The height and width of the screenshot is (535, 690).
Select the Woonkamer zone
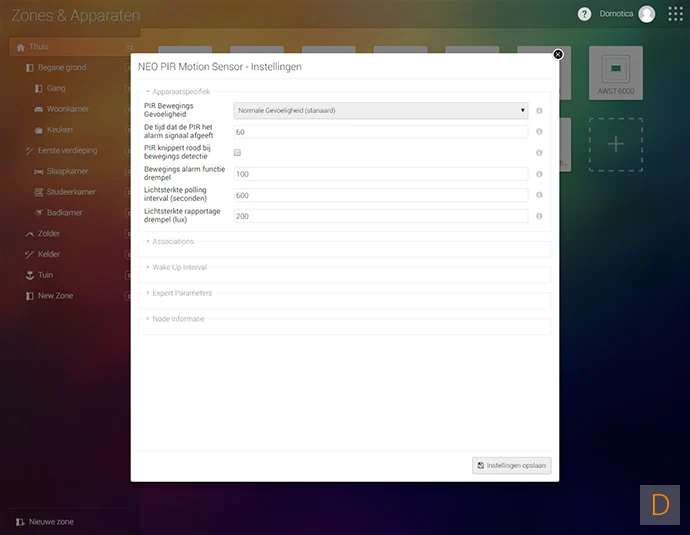pos(67,109)
